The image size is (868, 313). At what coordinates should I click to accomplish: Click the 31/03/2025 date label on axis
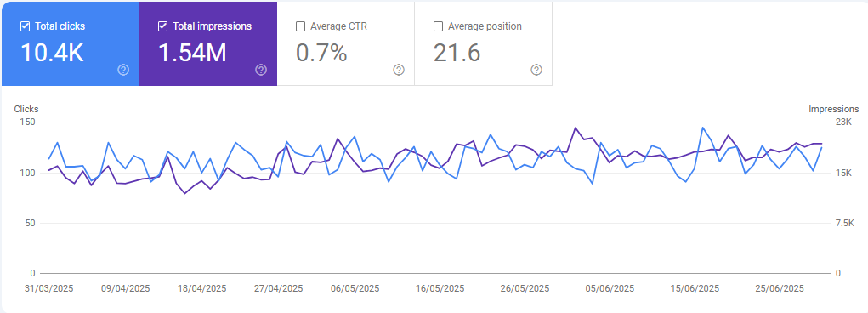click(x=49, y=288)
